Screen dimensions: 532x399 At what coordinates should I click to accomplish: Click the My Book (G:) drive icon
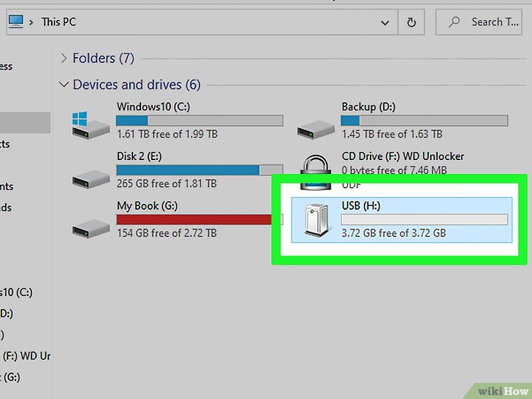click(x=91, y=229)
